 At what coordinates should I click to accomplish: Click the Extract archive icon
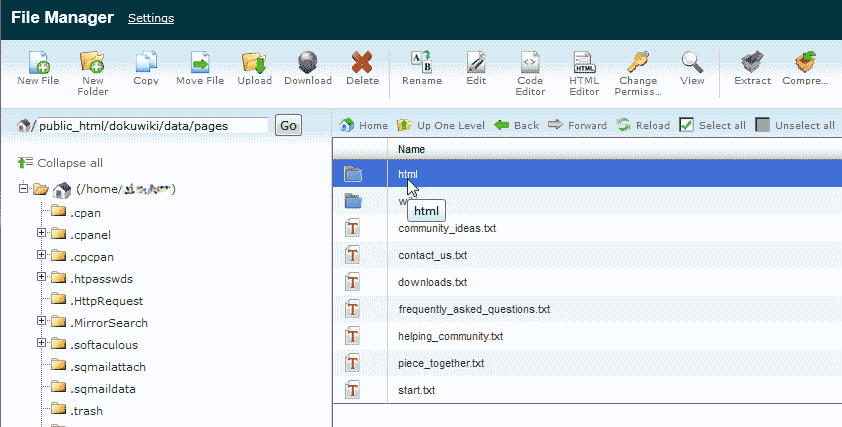tap(752, 62)
